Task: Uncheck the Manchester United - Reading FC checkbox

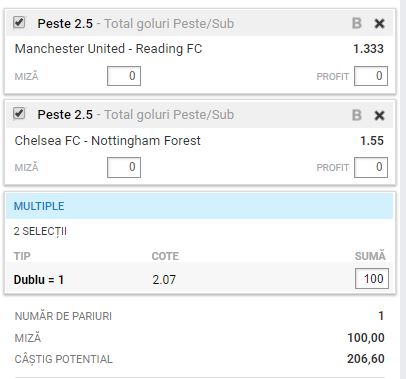Action: click(x=19, y=22)
